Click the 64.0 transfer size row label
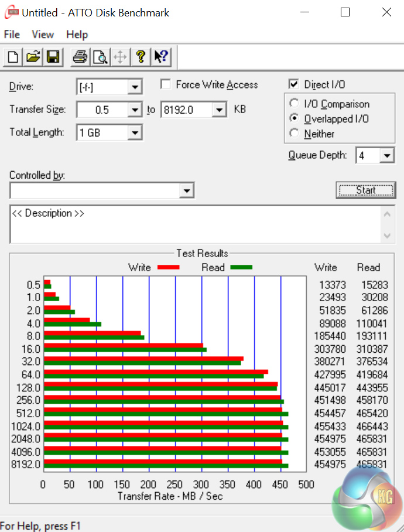This screenshot has width=404, height=532. [x=31, y=375]
